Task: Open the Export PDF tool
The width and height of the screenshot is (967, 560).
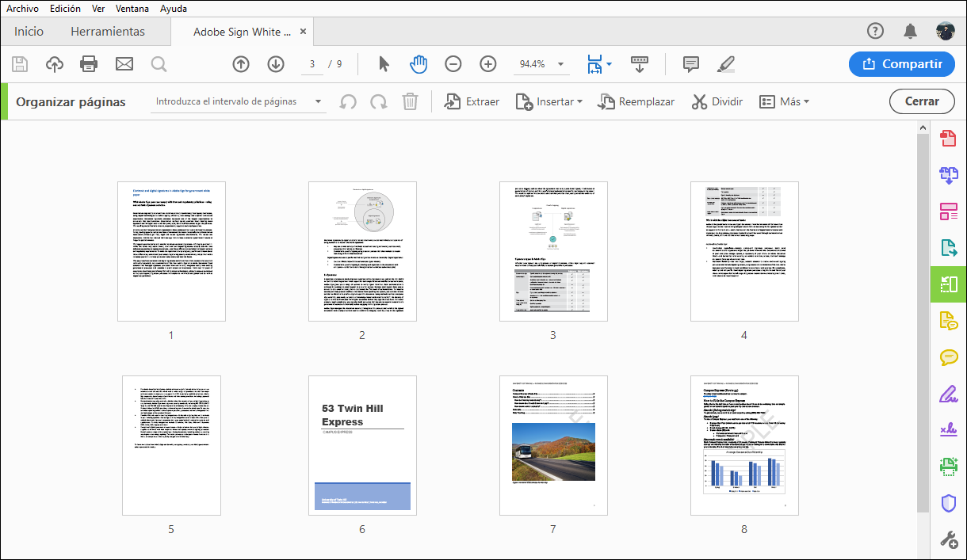Action: (948, 248)
